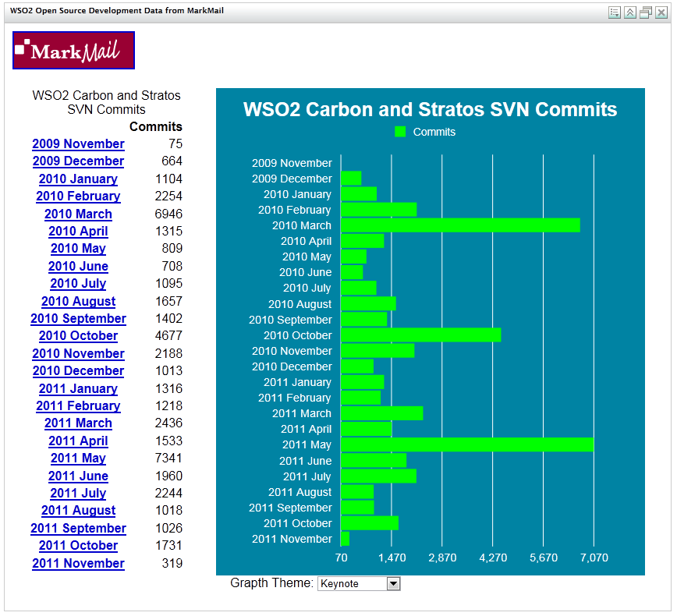Open the gadget options menu icon

pyautogui.click(x=615, y=12)
